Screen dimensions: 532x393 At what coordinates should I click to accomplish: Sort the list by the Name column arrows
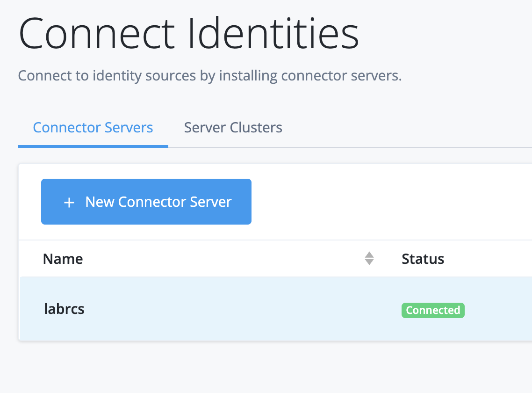pos(369,258)
